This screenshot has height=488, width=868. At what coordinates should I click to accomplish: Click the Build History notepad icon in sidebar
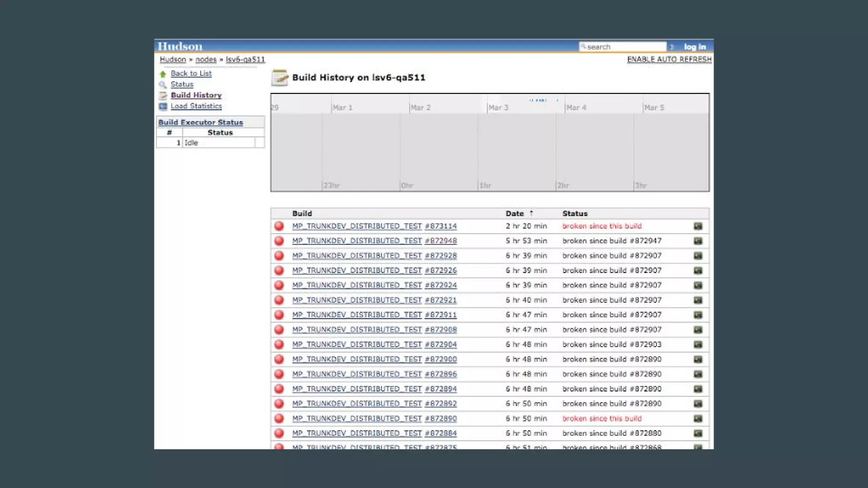pyautogui.click(x=163, y=96)
